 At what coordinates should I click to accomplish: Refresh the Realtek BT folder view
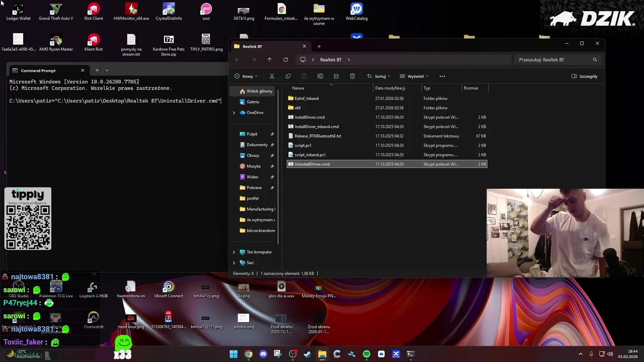(286, 60)
